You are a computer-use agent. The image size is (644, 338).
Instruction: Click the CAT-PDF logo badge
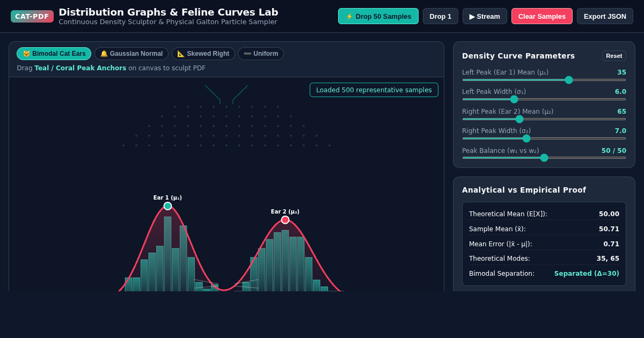point(32,16)
